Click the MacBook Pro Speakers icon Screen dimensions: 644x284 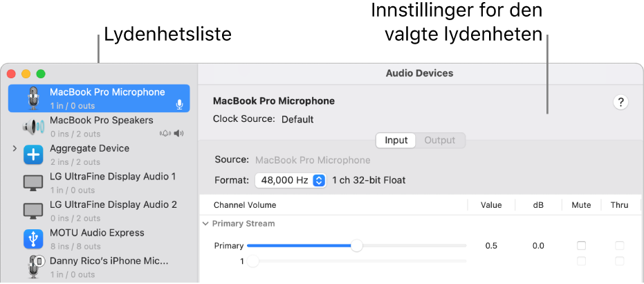[33, 127]
